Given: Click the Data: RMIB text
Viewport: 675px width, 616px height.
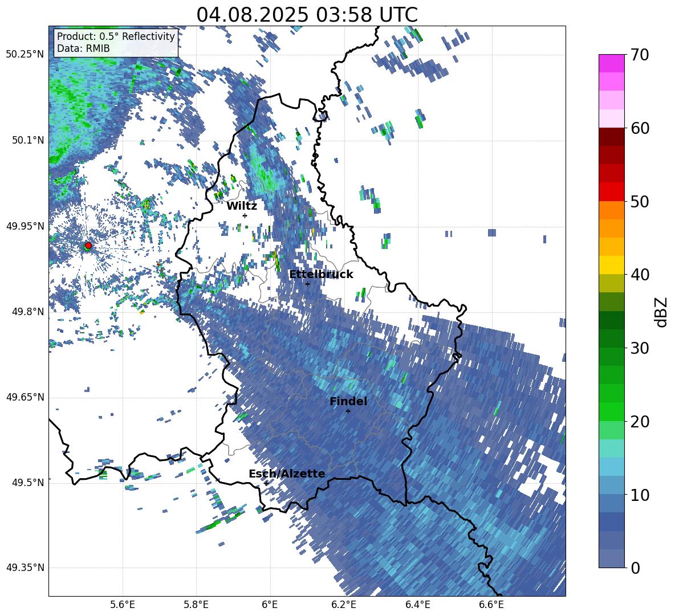Looking at the screenshot, I should pos(83,48).
